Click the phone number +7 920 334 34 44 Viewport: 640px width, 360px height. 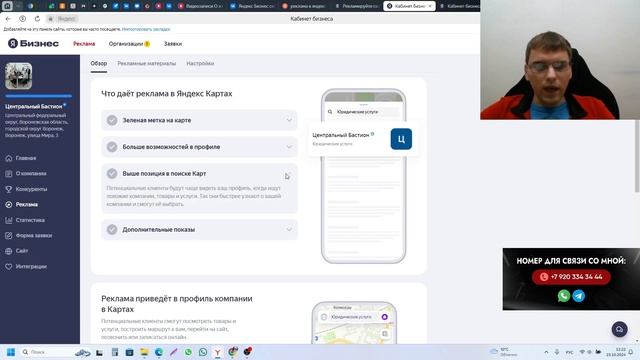coord(571,277)
